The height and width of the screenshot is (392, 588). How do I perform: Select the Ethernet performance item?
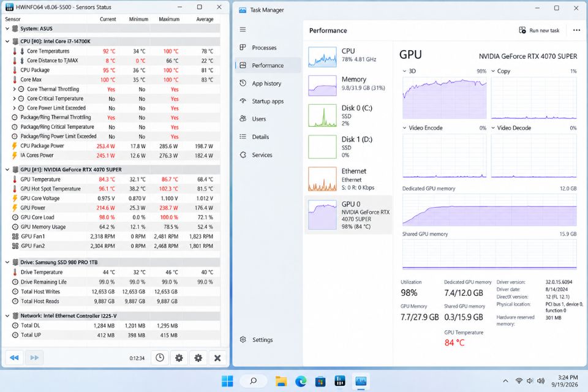tap(348, 179)
